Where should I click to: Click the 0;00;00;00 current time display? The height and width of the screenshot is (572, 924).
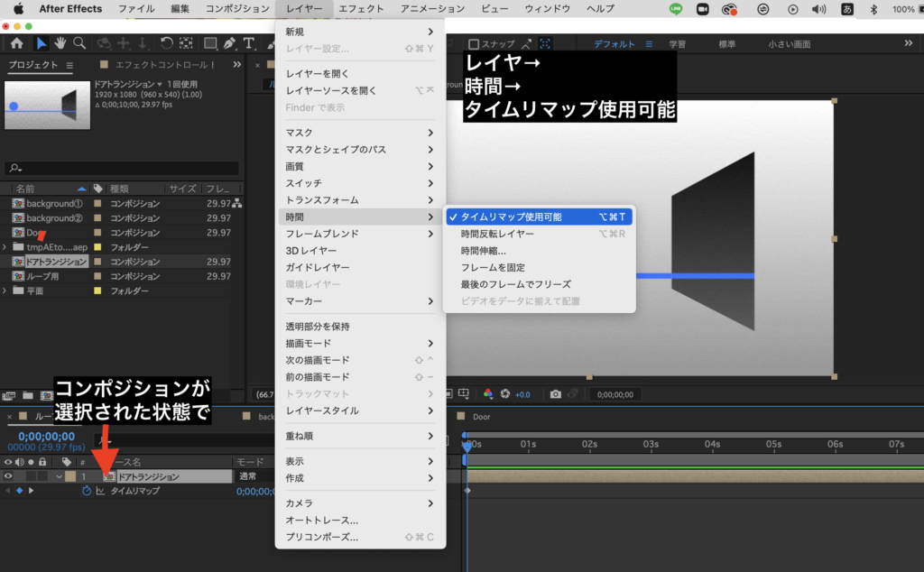(47, 435)
